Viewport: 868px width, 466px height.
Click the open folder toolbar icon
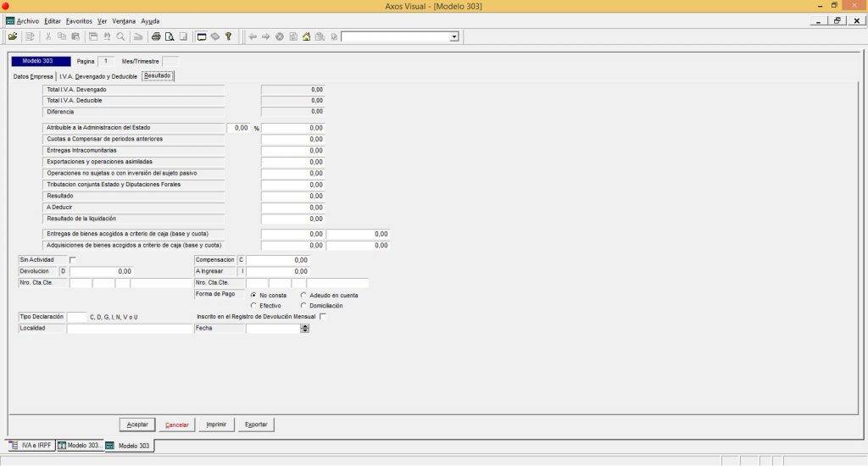coord(13,36)
